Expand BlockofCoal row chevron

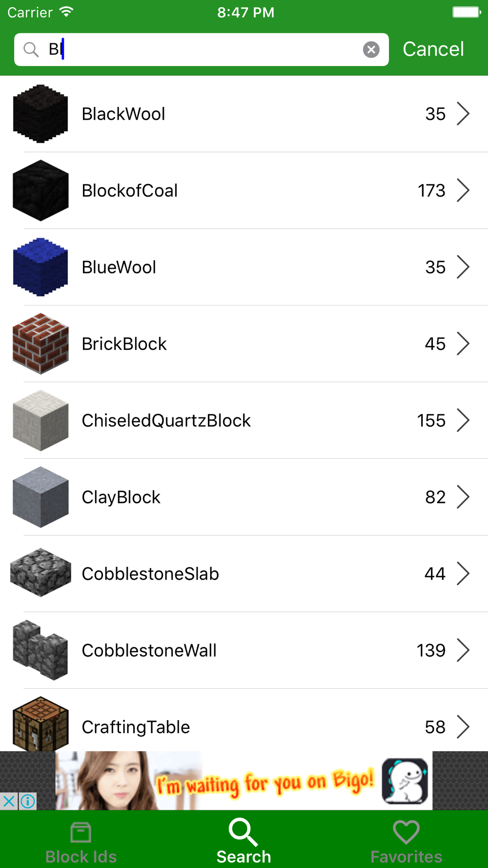[463, 190]
